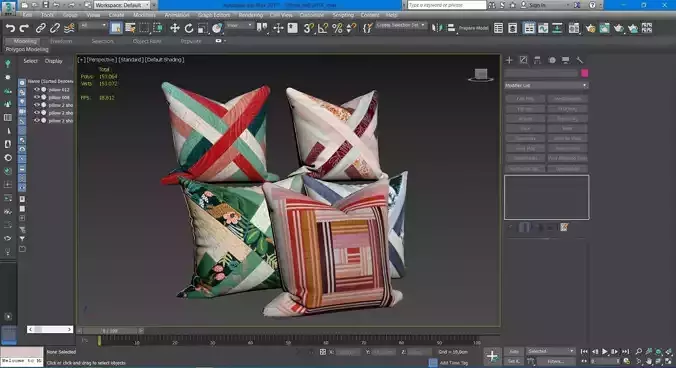Click the time slider frame handle
Viewport: 676px width, 368px height.
[x=111, y=331]
